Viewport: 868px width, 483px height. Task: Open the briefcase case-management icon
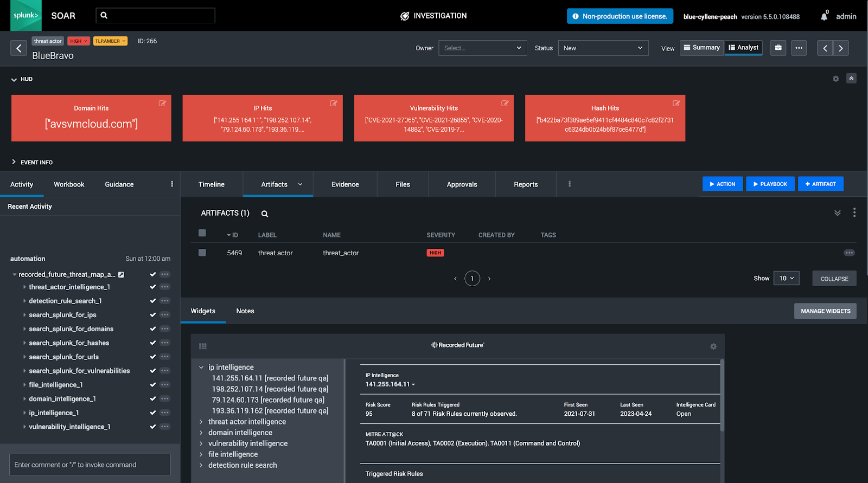[778, 48]
